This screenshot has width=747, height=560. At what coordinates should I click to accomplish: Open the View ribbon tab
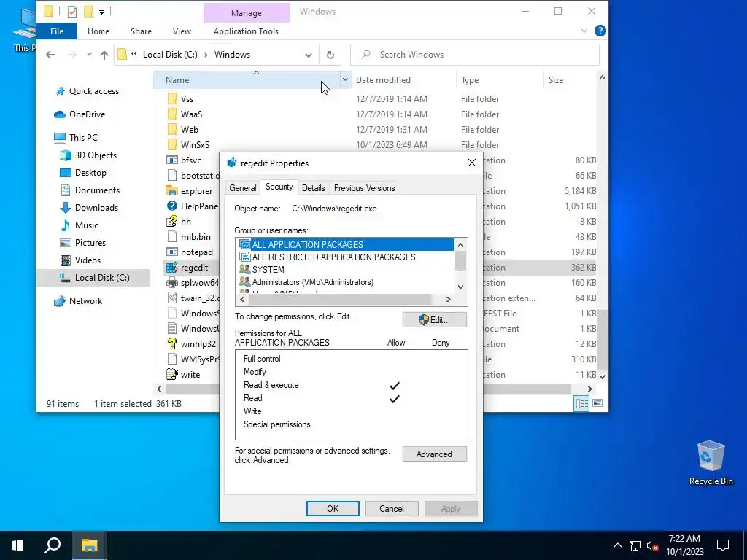(182, 31)
